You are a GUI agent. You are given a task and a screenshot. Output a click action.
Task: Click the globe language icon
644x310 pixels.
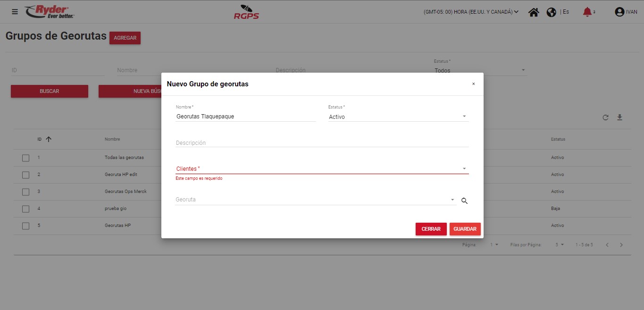[x=551, y=12]
